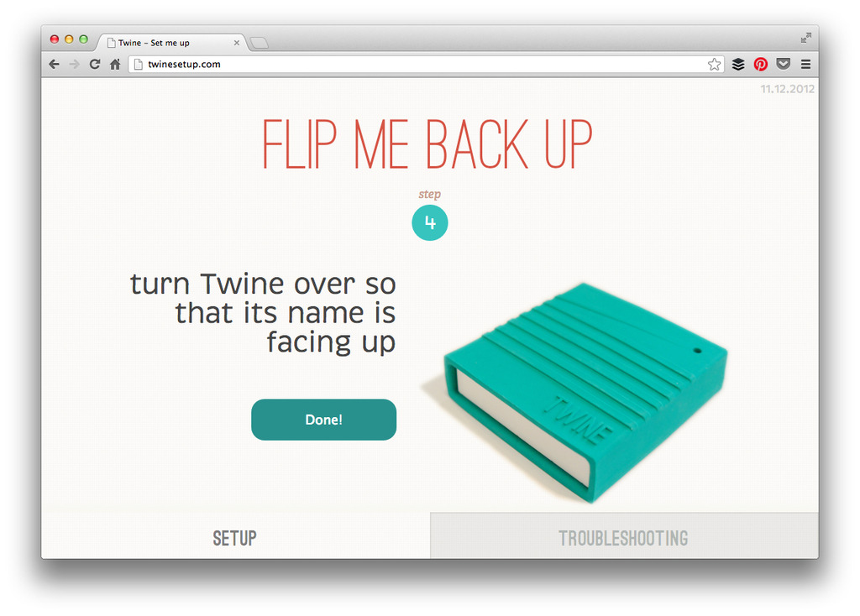Focus the twinesetup.com address bar
The image size is (860, 616).
pyautogui.click(x=422, y=64)
